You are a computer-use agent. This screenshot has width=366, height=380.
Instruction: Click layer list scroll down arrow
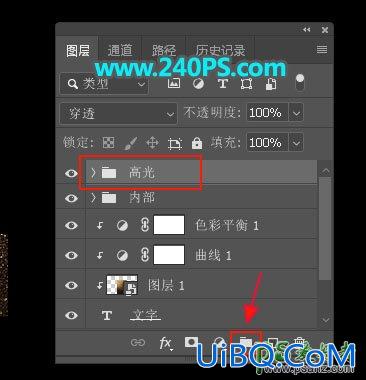click(x=325, y=320)
